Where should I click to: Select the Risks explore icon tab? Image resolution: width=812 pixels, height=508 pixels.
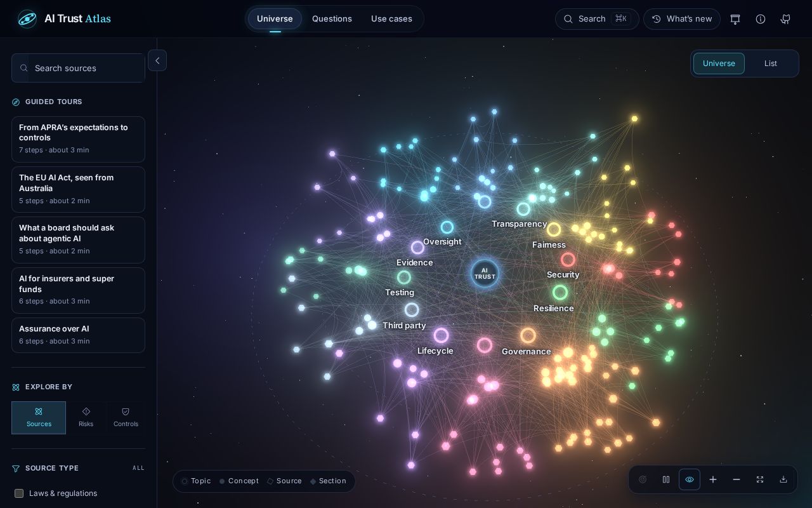click(x=86, y=418)
